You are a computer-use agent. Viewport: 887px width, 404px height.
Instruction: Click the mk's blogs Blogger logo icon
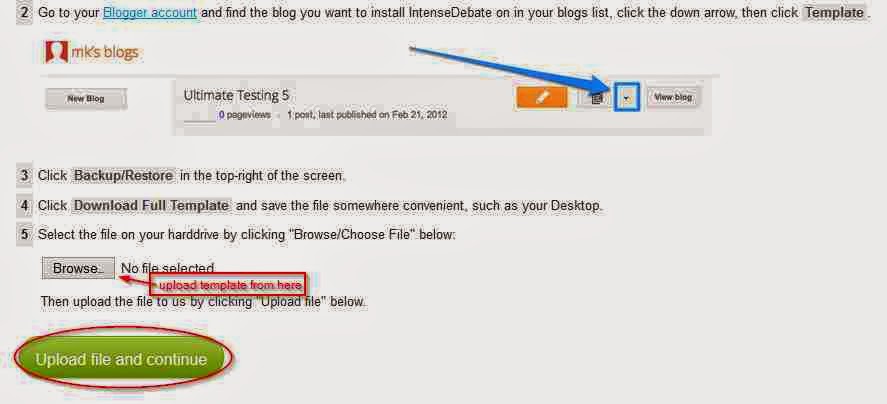click(57, 52)
